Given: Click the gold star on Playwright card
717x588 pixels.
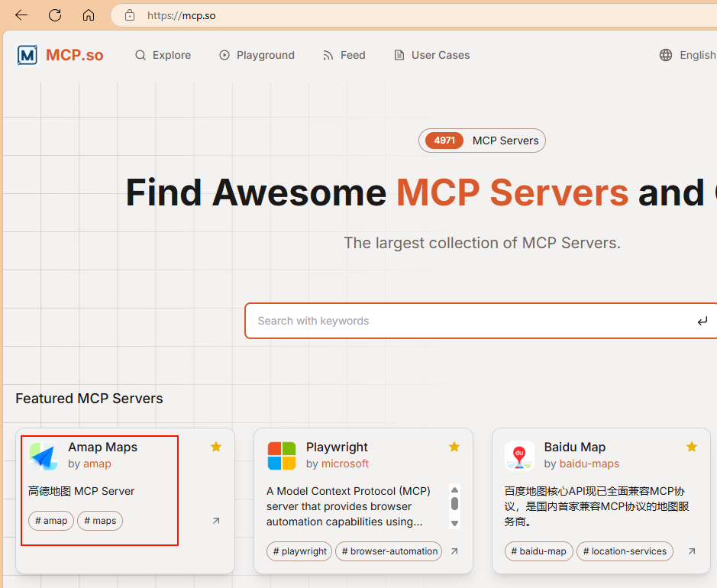Looking at the screenshot, I should pyautogui.click(x=454, y=447).
